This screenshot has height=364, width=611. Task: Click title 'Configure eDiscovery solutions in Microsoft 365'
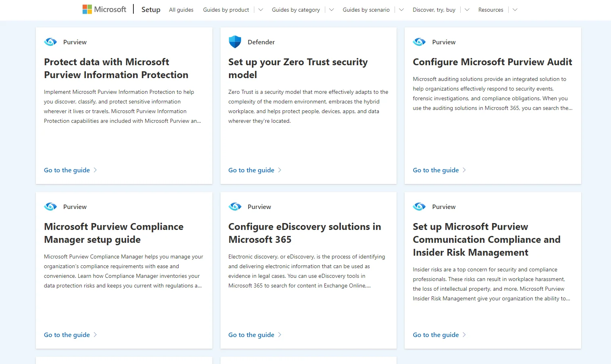(x=305, y=233)
